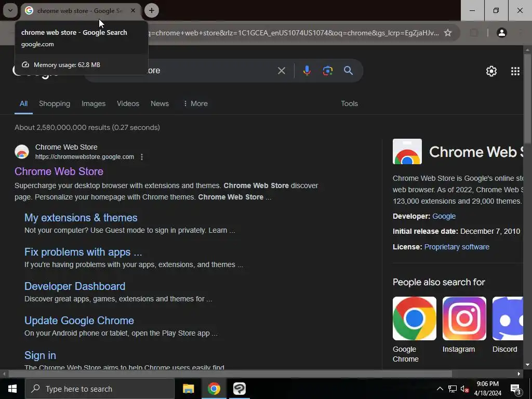Viewport: 532px width, 399px height.
Task: Switch to the Videos results tab
Action: (x=128, y=104)
